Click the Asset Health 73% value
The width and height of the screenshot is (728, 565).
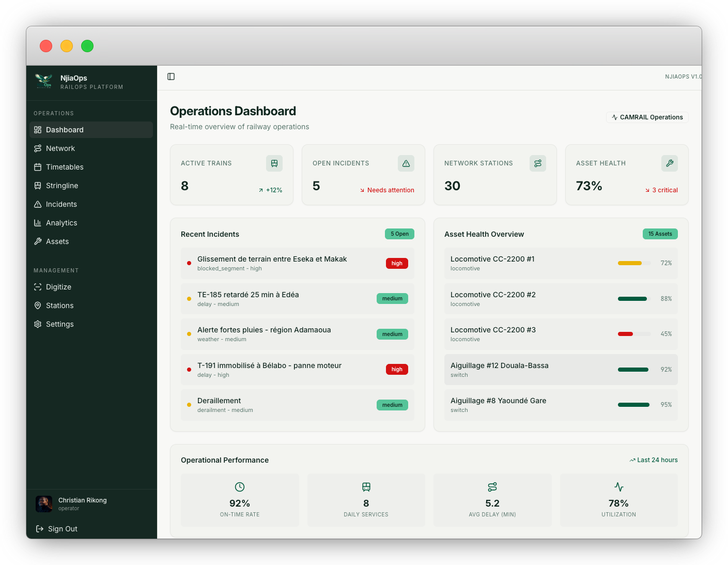(x=589, y=186)
